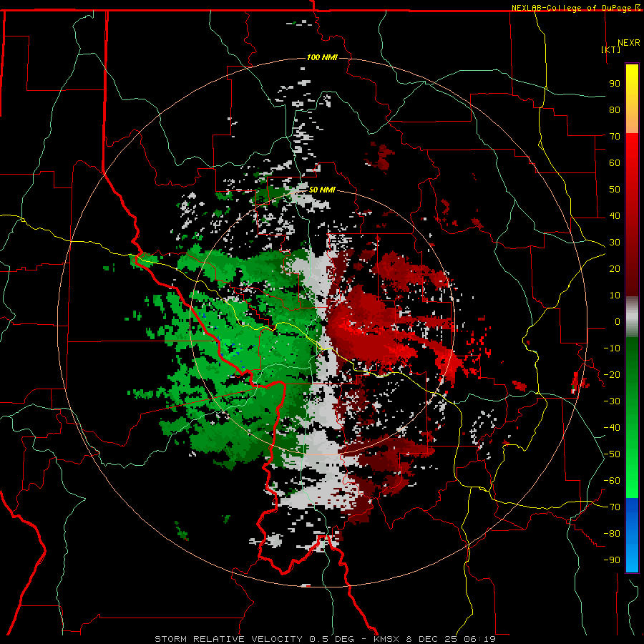Click the NEXR label above the color scale
Viewport: 644px width, 644px height.
click(x=628, y=43)
